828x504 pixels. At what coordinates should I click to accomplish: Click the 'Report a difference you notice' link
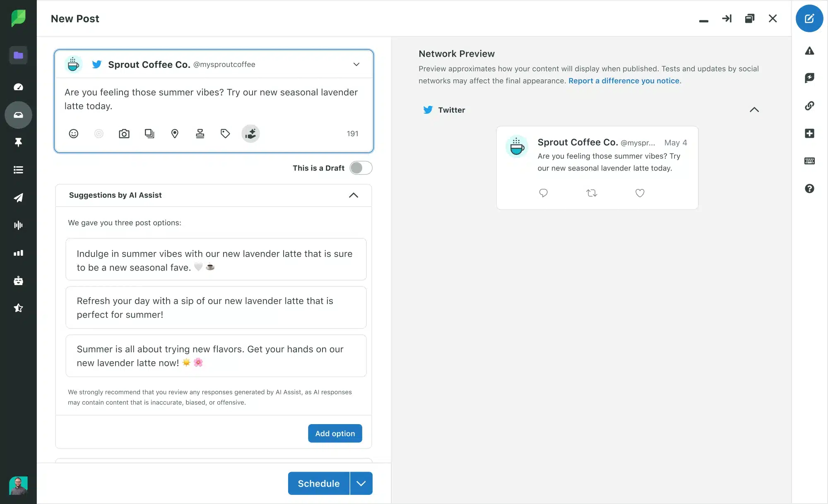click(624, 81)
